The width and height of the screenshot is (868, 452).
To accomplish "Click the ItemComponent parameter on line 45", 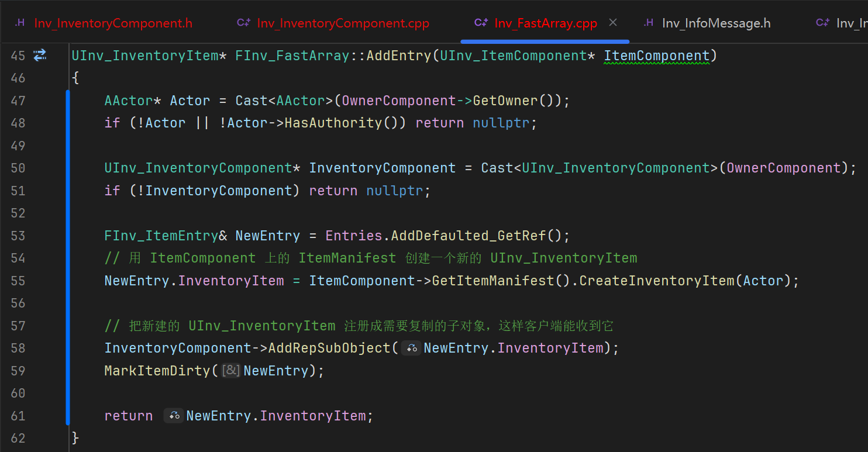I will 656,56.
